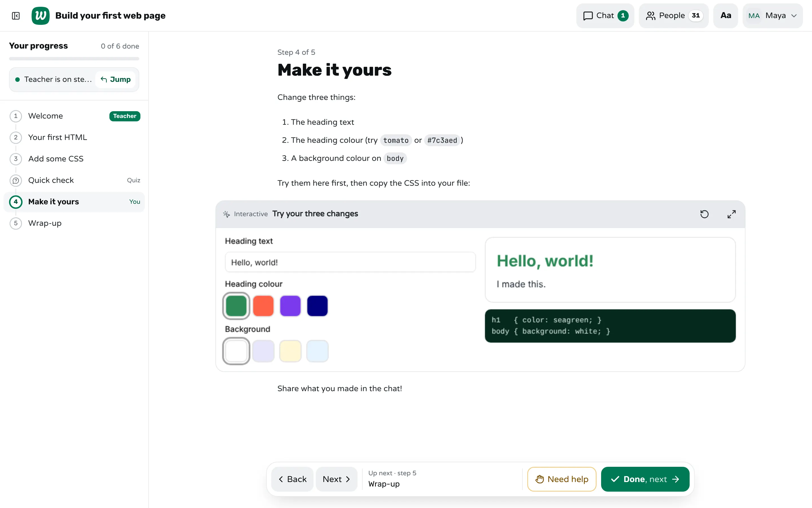Go to step 2 Your first HTML
812x508 pixels.
tap(75, 137)
